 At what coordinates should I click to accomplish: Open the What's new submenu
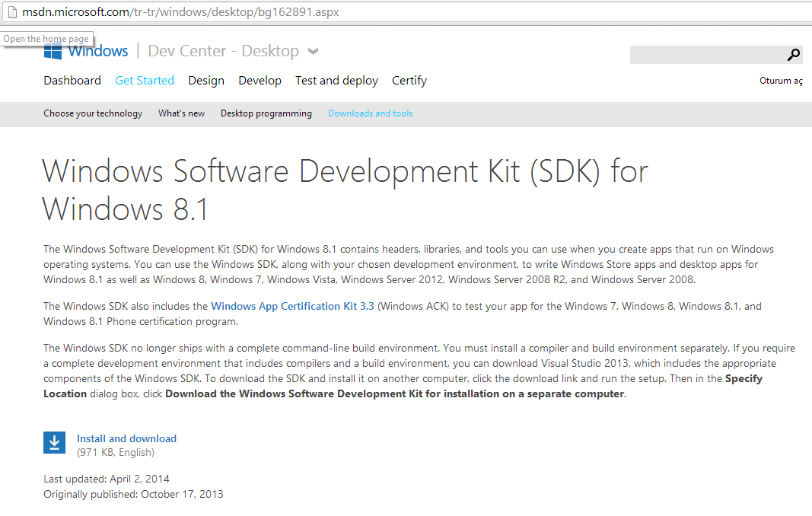(x=181, y=113)
